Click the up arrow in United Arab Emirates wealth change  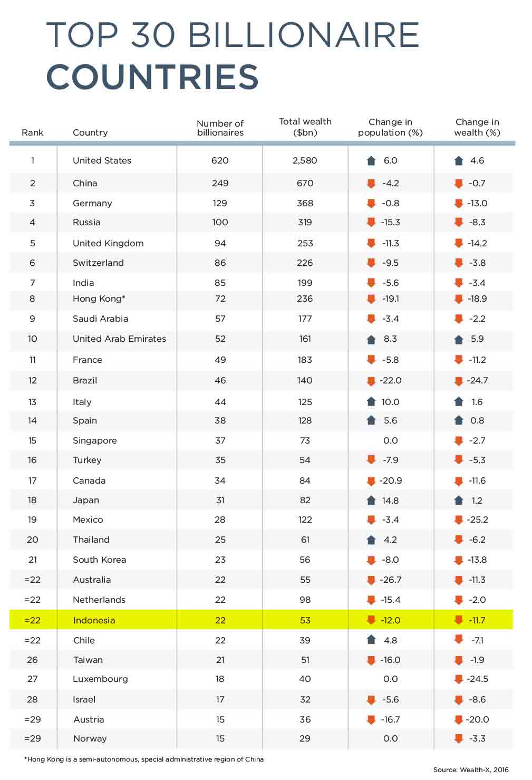[x=459, y=340]
